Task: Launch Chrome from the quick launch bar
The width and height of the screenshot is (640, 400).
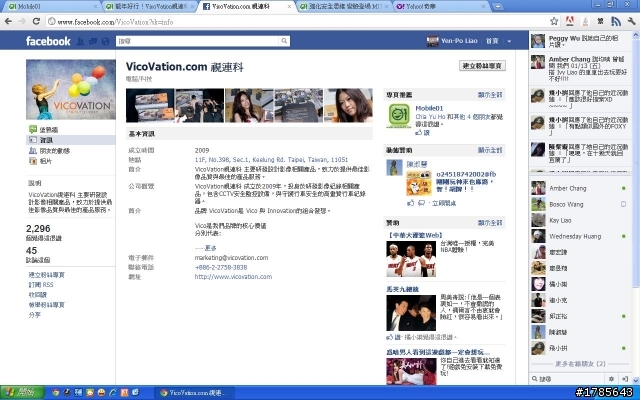Action: coord(56,393)
